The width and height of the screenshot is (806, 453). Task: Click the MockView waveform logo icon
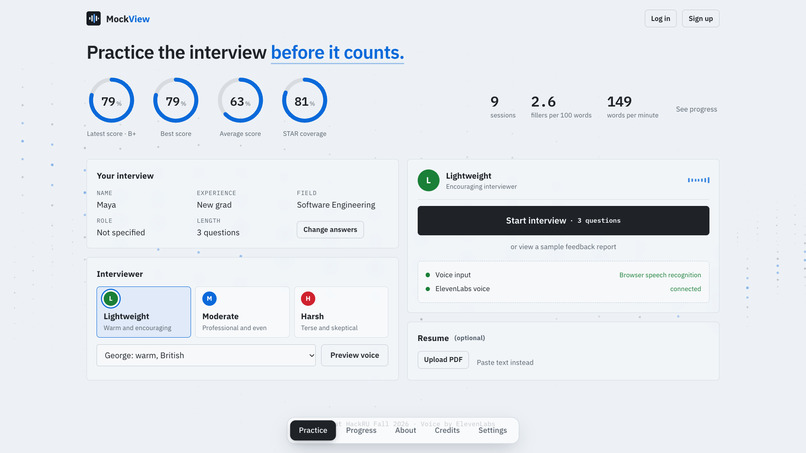[93, 19]
